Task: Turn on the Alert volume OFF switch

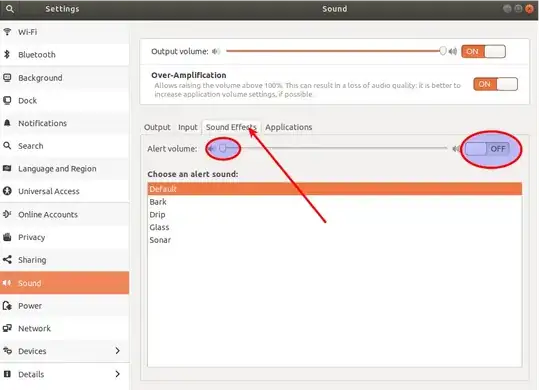Action: tap(487, 149)
